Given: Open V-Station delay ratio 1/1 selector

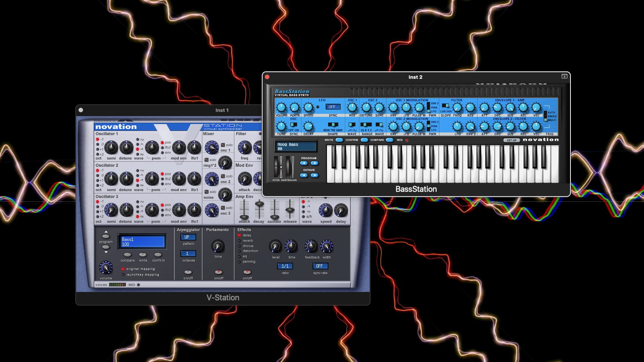Looking at the screenshot, I should 285,266.
